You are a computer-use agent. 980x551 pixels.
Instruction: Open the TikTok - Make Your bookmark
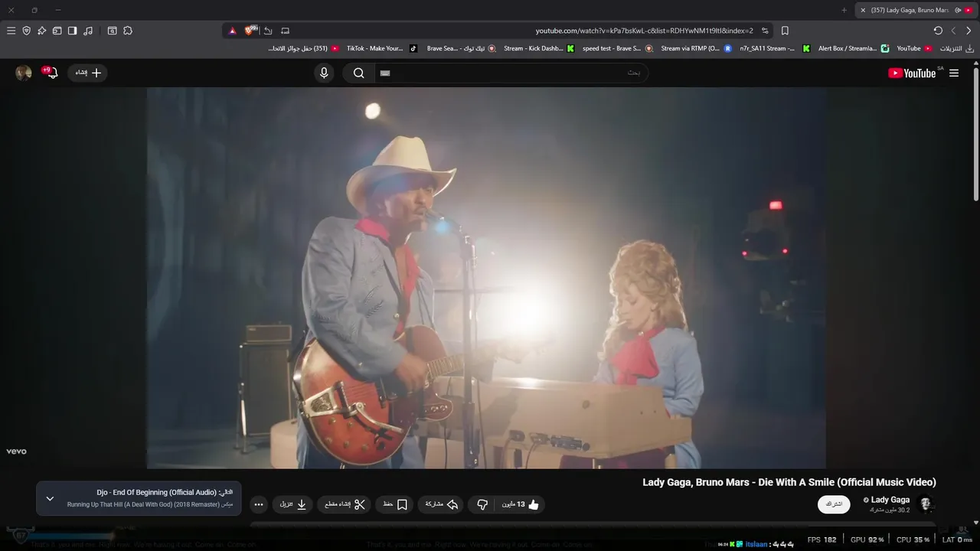381,48
